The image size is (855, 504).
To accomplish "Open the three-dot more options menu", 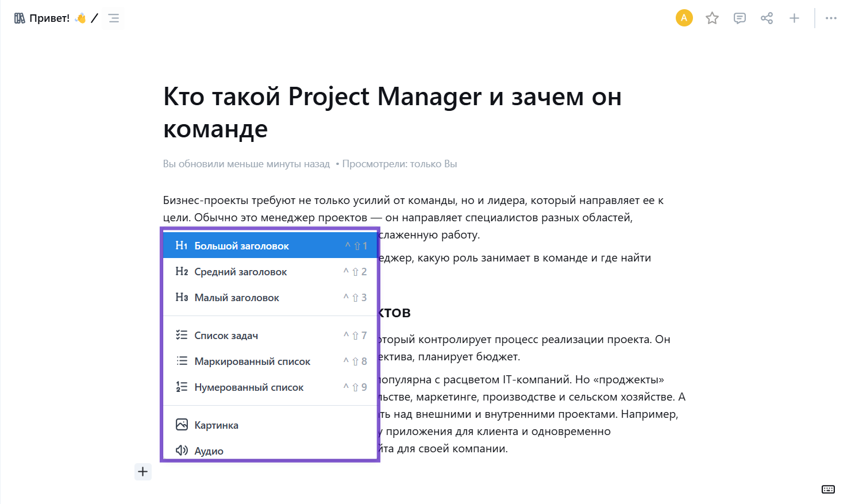I will point(831,18).
